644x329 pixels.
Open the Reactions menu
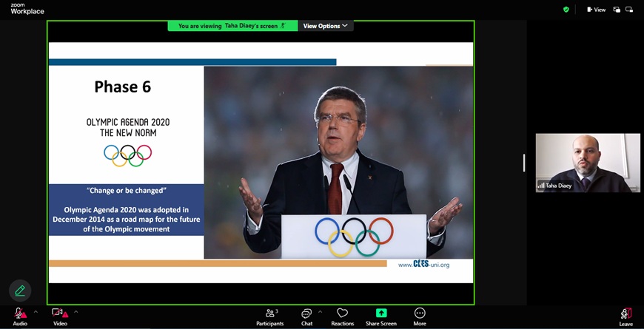342,316
